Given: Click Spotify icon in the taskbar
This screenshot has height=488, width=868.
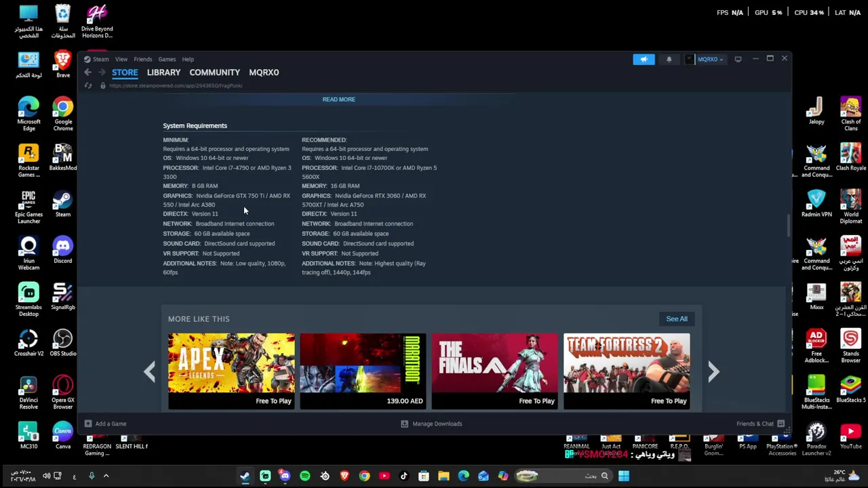Looking at the screenshot, I should click(x=304, y=476).
